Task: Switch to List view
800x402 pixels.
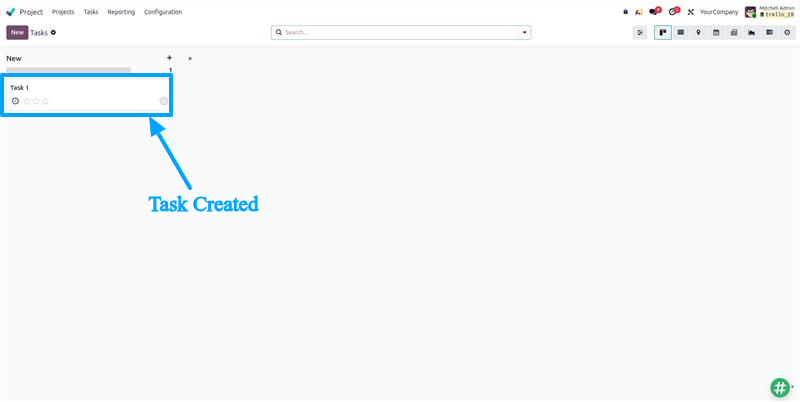Action: pos(681,33)
